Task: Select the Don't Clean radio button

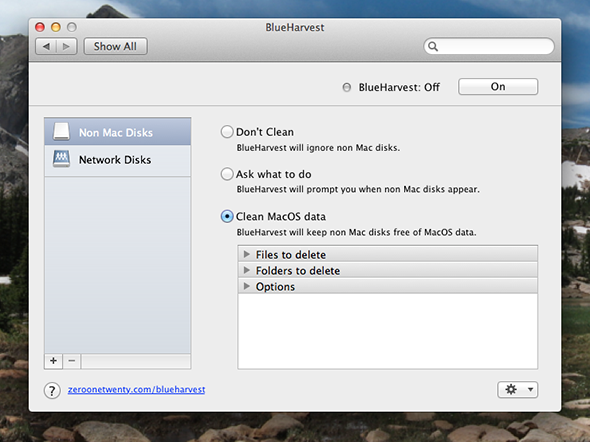Action: pyautogui.click(x=227, y=132)
